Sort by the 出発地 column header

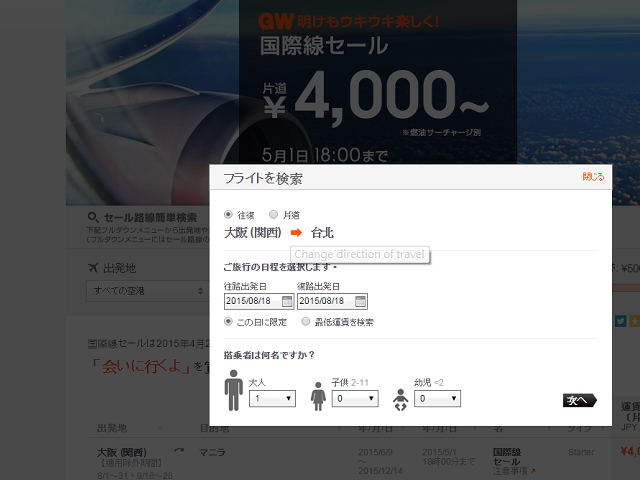[112, 428]
